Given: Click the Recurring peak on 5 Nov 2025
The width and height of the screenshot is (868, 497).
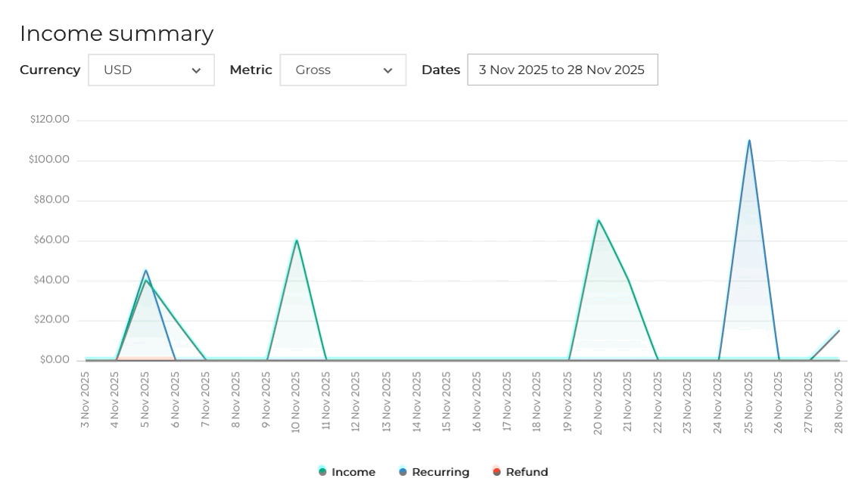Looking at the screenshot, I should pos(145,270).
